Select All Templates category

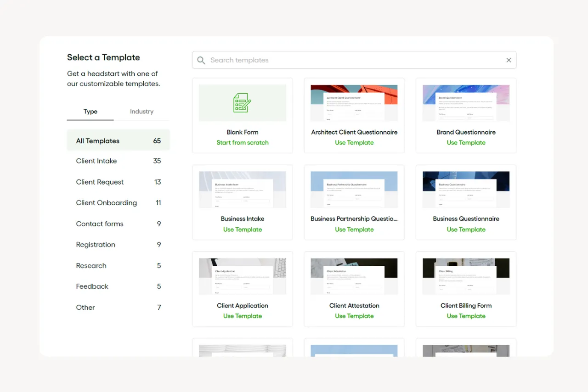(119, 141)
